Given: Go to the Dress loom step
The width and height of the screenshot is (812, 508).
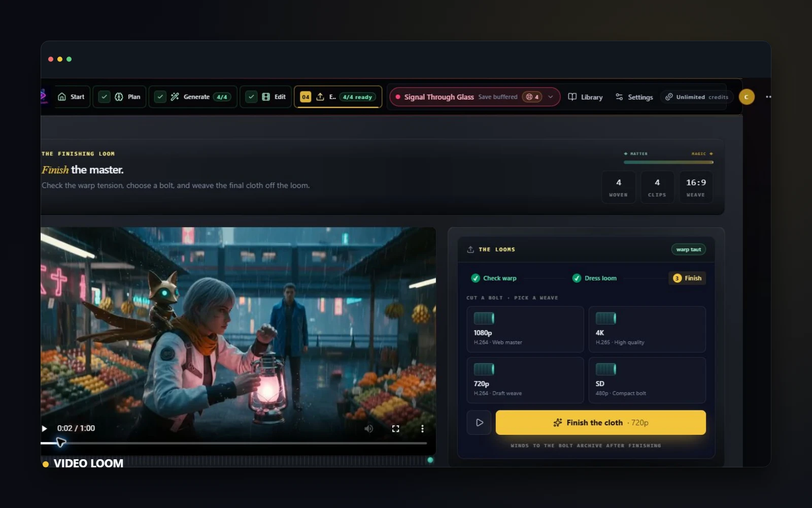Looking at the screenshot, I should point(594,278).
